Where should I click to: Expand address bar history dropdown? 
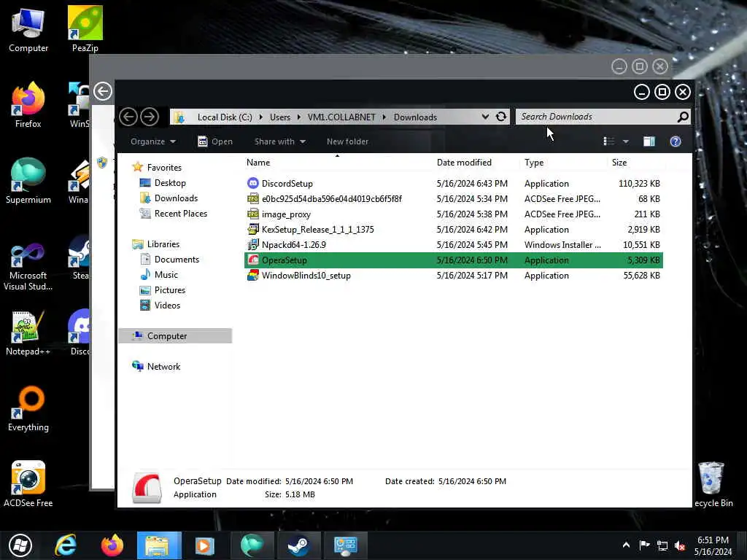485,117
